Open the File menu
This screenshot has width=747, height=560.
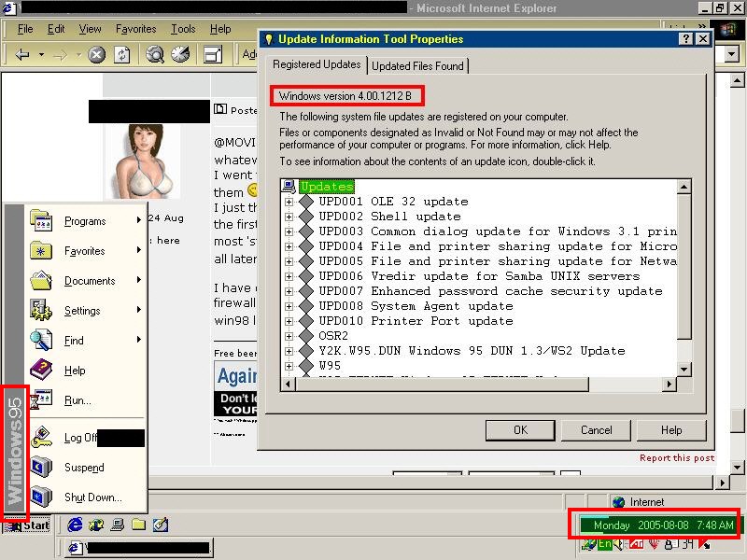pos(25,29)
